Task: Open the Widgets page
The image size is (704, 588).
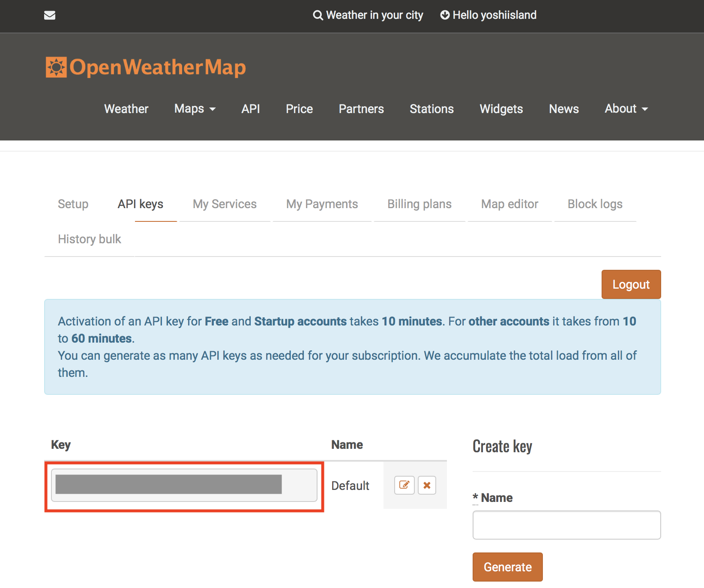Action: [501, 109]
